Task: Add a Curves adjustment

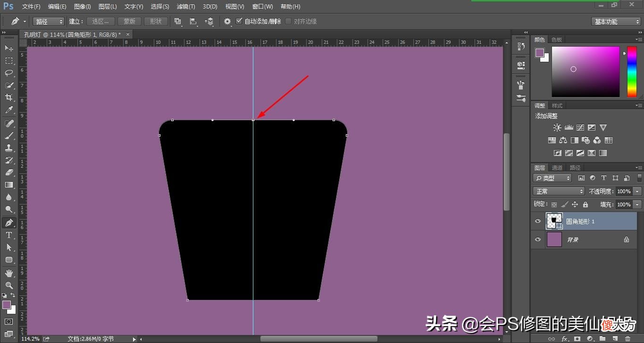Action: tap(580, 128)
